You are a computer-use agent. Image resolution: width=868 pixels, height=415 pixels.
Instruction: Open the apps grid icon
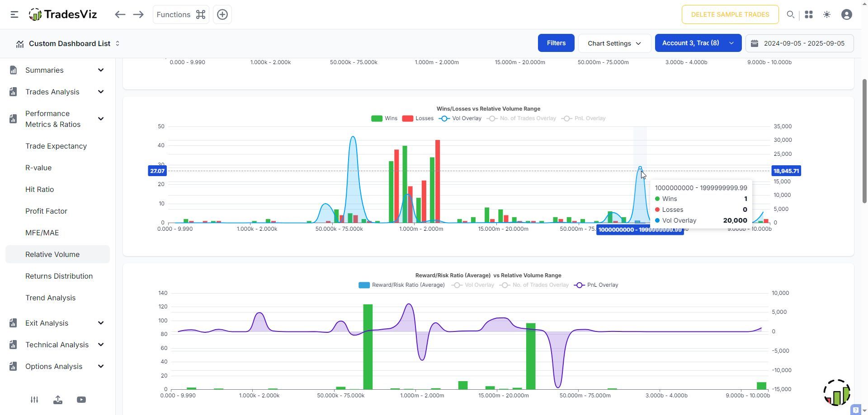(x=809, y=14)
